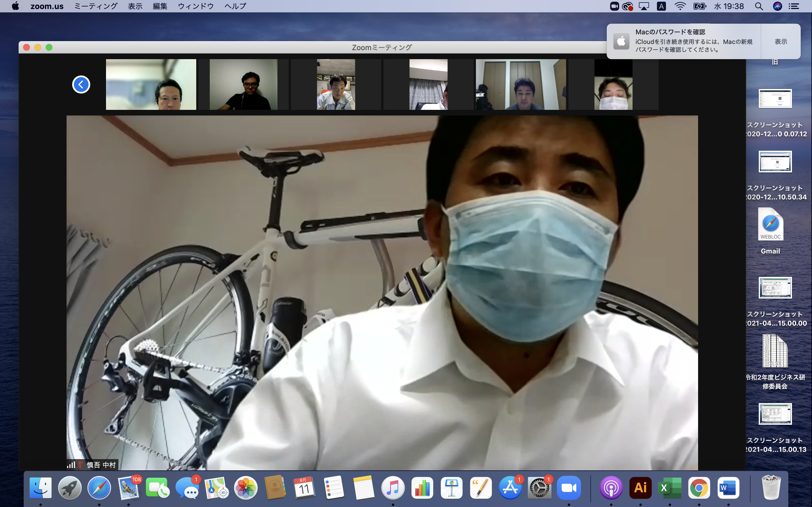Open the battery status menu

tap(700, 6)
